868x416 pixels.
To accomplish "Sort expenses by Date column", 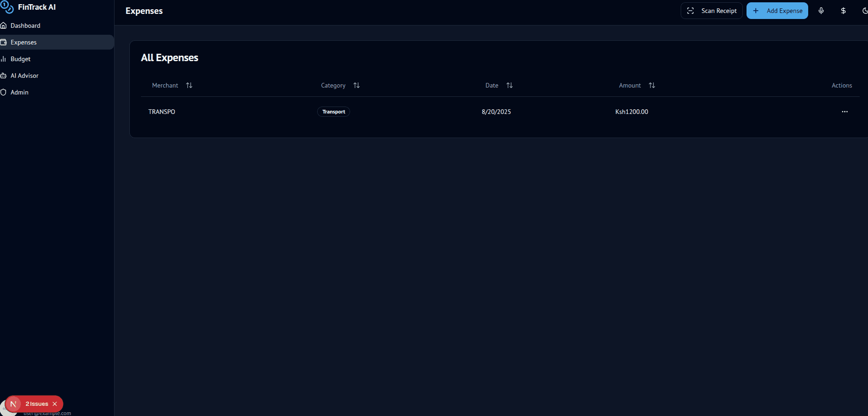I will (x=499, y=85).
